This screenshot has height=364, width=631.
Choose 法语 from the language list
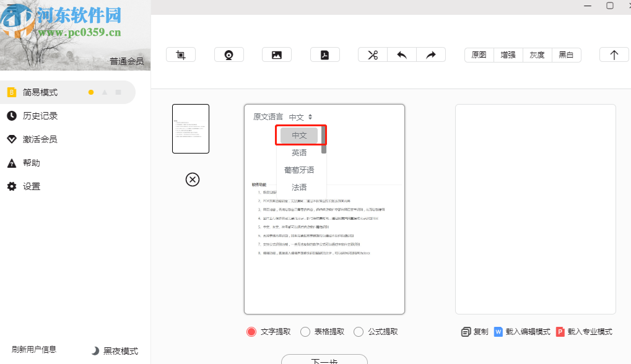pos(299,187)
